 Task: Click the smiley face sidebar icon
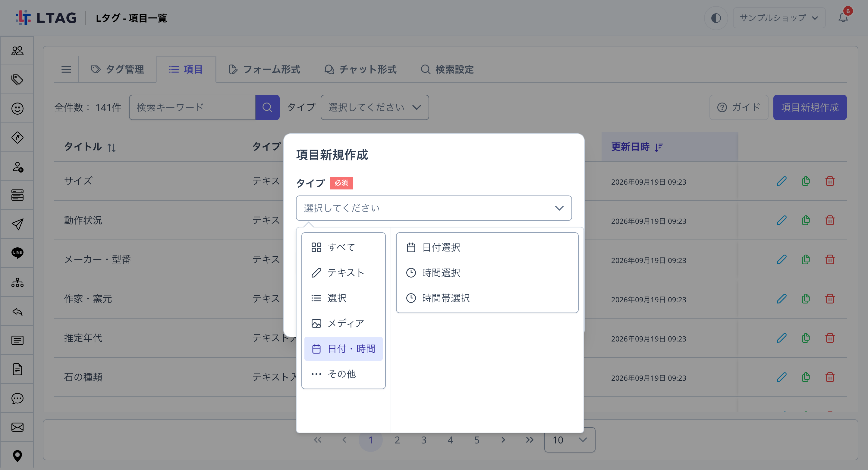[x=17, y=109]
